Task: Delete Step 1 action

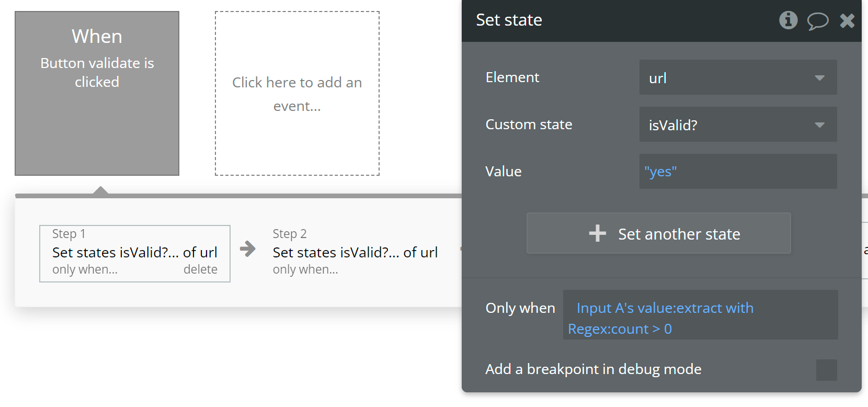Action: pos(200,269)
